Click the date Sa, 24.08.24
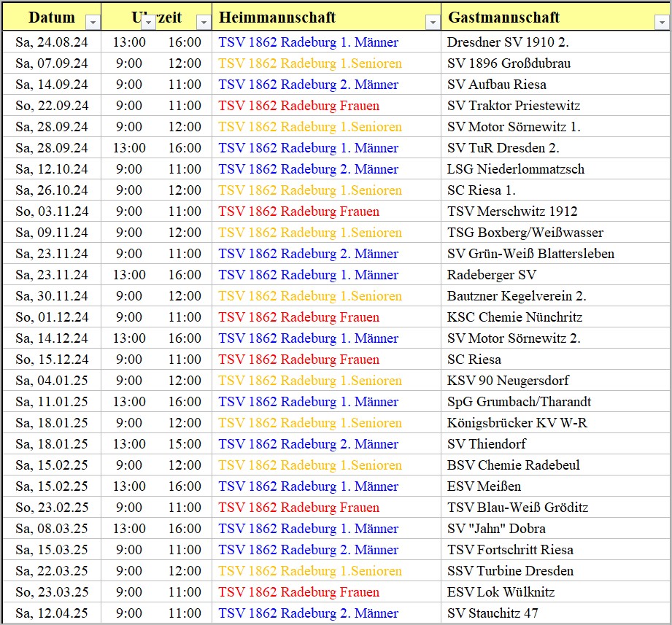Screen dimensions: 672x625 click(x=51, y=42)
